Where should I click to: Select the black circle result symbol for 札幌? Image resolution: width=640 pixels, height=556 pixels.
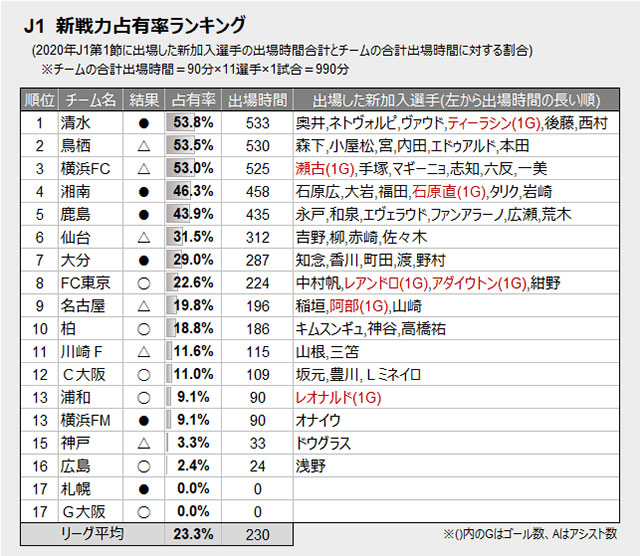pos(143,488)
